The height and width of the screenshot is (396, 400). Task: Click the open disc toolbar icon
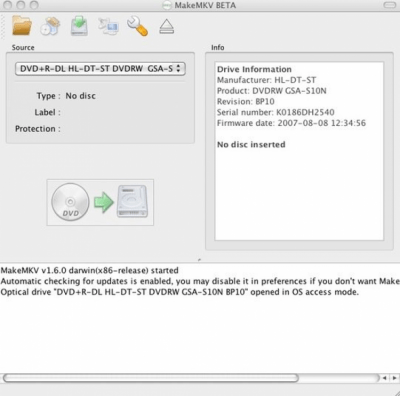[50, 26]
